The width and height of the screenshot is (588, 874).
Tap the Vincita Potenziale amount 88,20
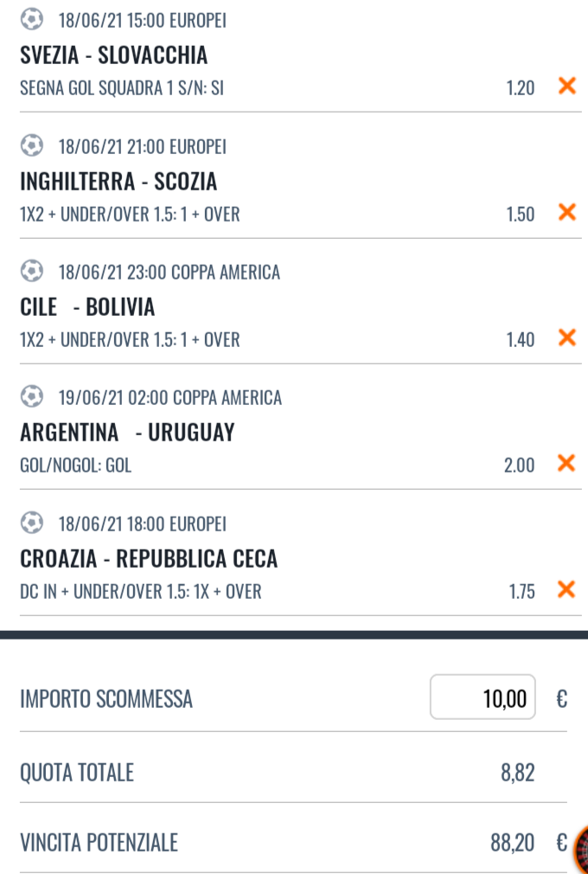(x=512, y=843)
